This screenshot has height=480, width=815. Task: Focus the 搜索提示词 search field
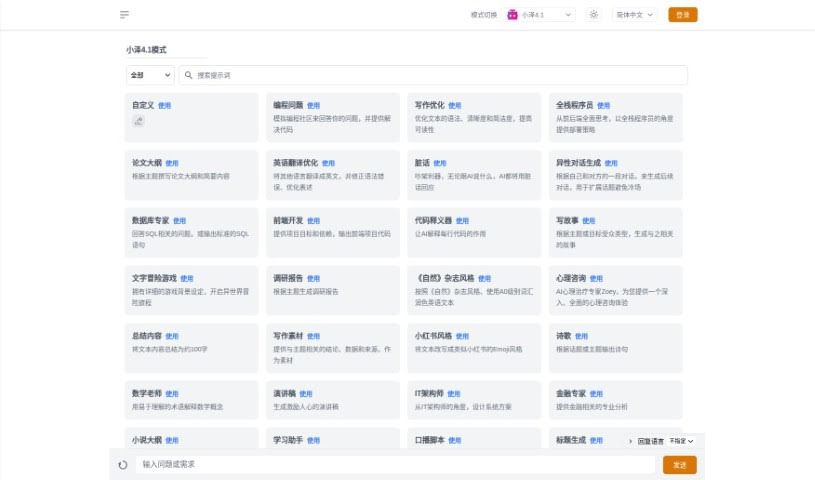coord(433,75)
